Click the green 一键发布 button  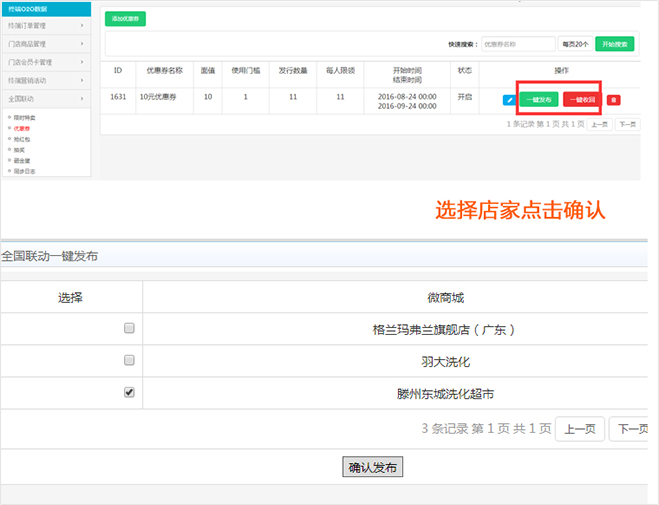click(539, 100)
